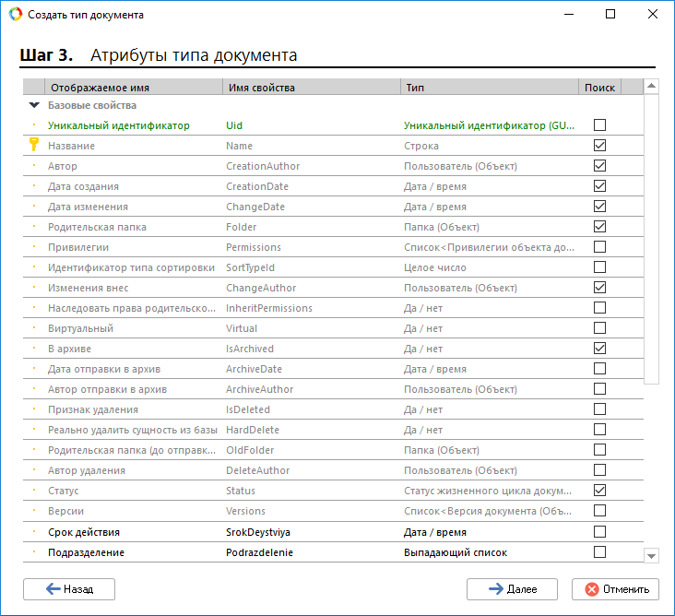Enable search for Уникальный идентификатор
Image resolution: width=675 pixels, height=616 pixels.
click(x=600, y=125)
